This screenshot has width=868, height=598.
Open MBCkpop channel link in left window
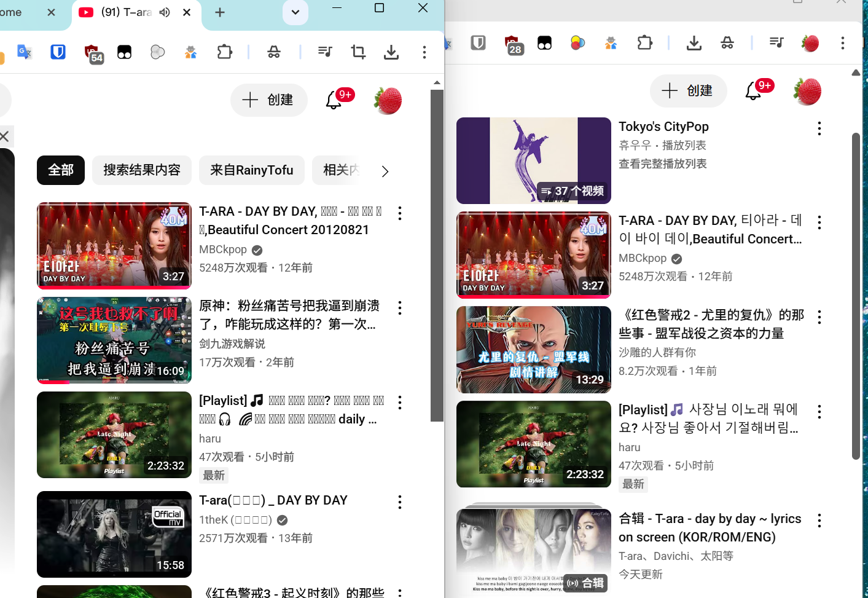tap(223, 250)
